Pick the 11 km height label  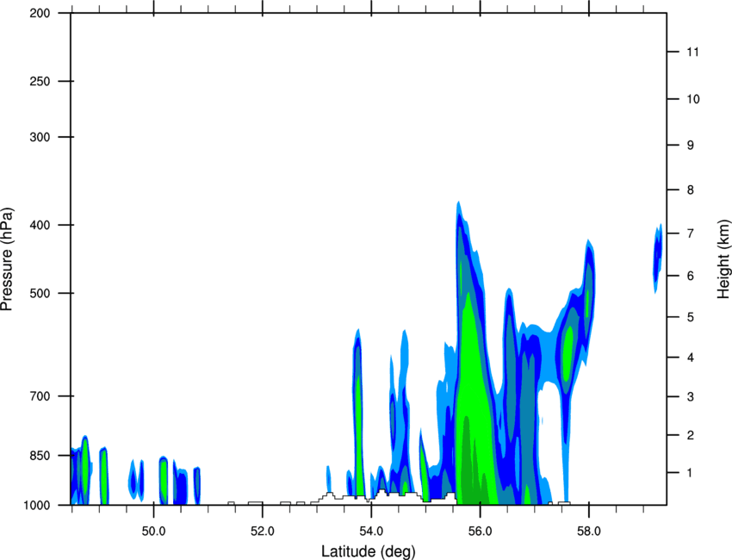pyautogui.click(x=693, y=52)
